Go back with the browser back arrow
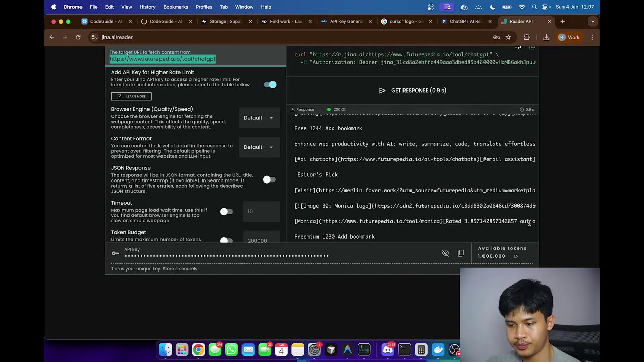Viewport: 644px width, 362px height. point(52,37)
